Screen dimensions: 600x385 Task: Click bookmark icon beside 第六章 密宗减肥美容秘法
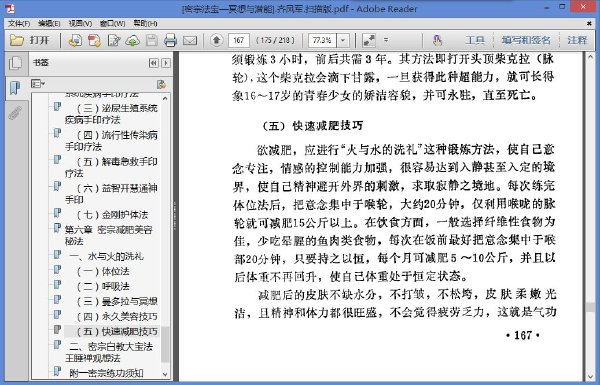57,228
